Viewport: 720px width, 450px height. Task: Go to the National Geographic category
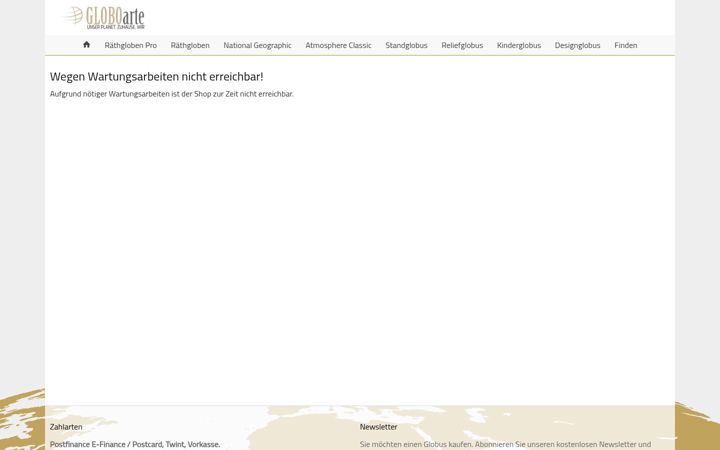[x=257, y=45]
